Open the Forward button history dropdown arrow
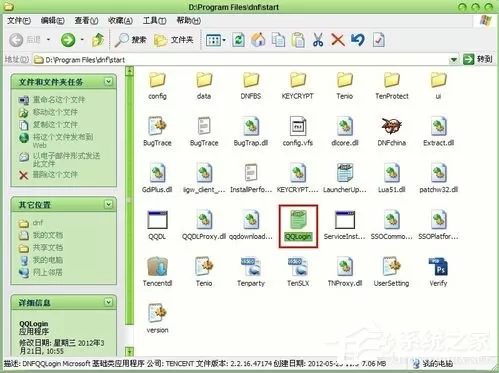499x373 pixels. [x=82, y=40]
